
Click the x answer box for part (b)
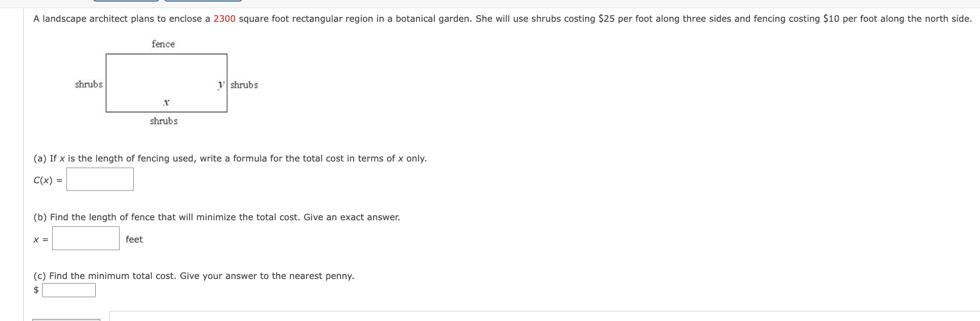[85, 239]
